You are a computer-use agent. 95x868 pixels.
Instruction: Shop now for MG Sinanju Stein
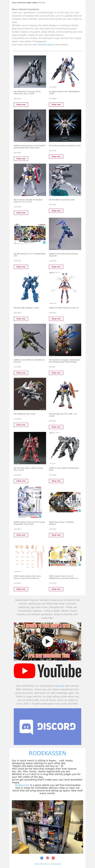21,105
